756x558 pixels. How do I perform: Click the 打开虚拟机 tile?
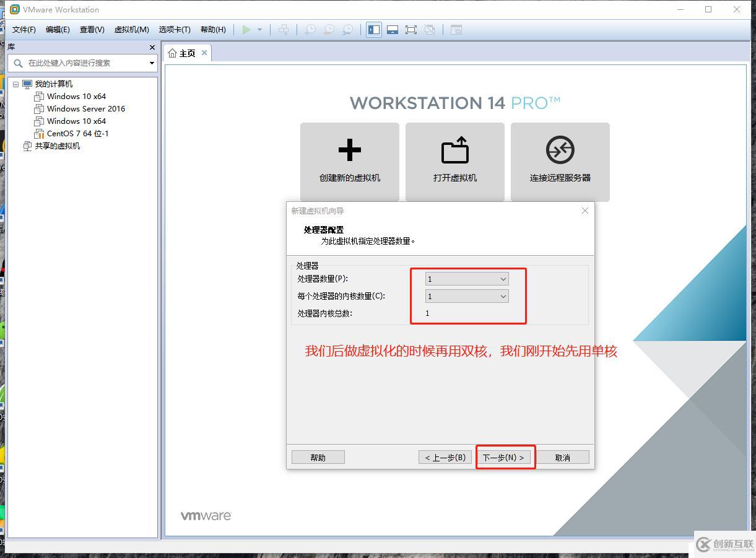[x=455, y=162]
